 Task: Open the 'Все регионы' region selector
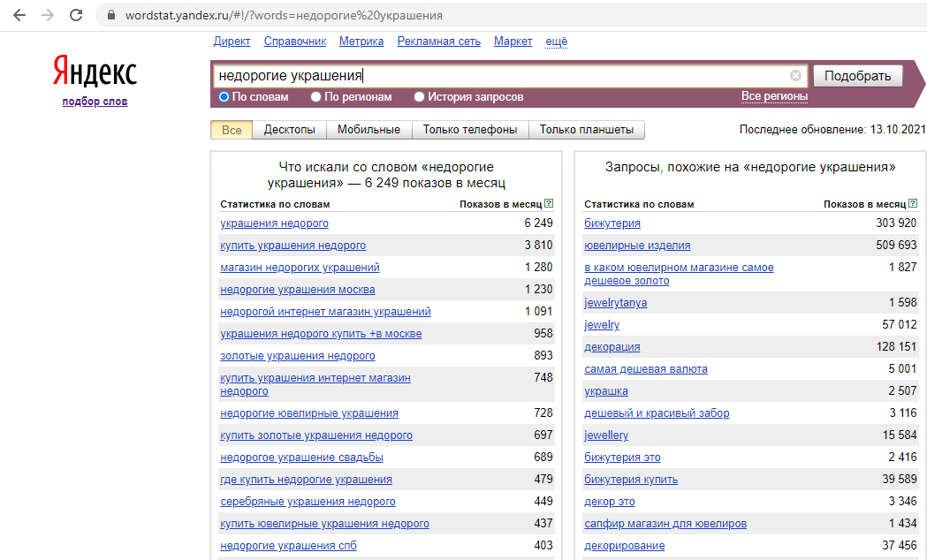tap(774, 96)
